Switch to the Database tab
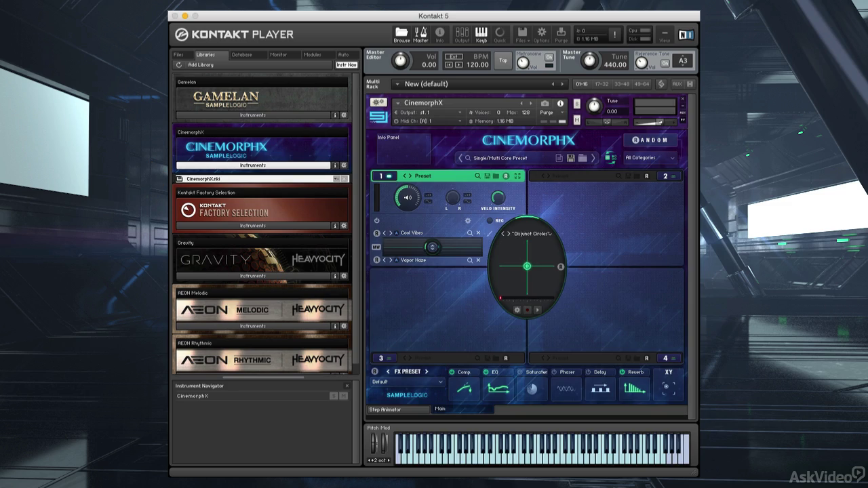Viewport: 868px width, 488px height. (x=242, y=55)
